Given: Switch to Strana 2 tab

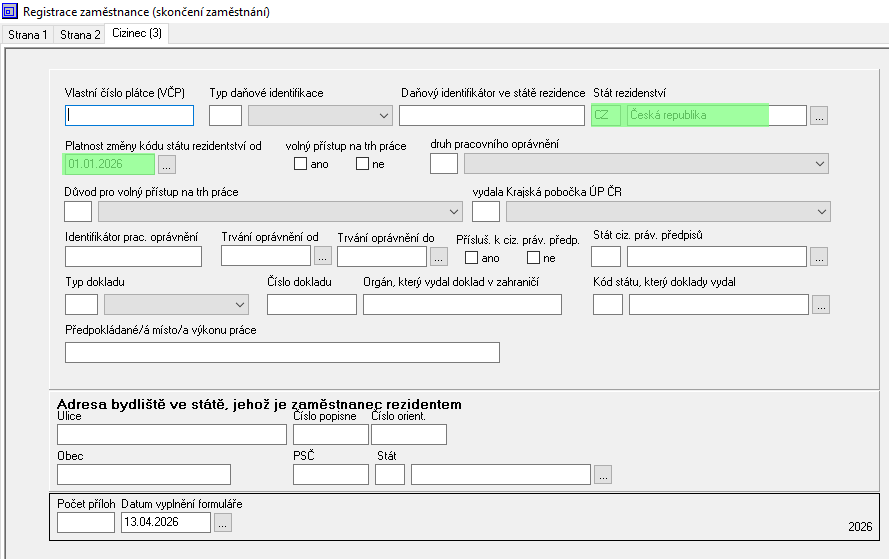Looking at the screenshot, I should coord(80,35).
